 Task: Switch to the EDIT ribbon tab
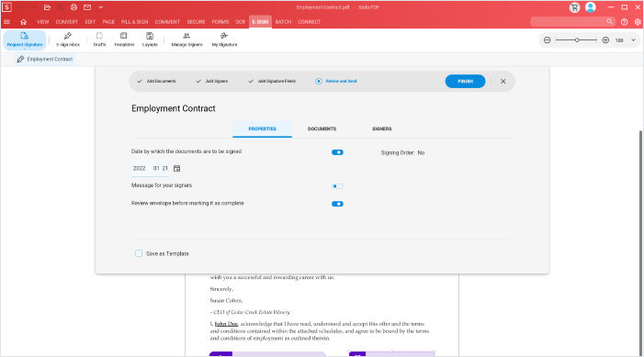(90, 22)
